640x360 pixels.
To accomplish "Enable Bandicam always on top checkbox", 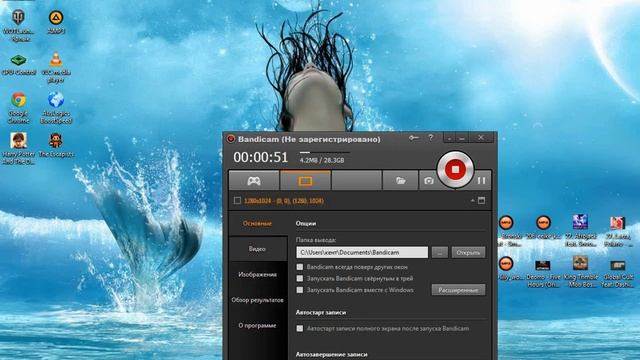I will [x=300, y=267].
